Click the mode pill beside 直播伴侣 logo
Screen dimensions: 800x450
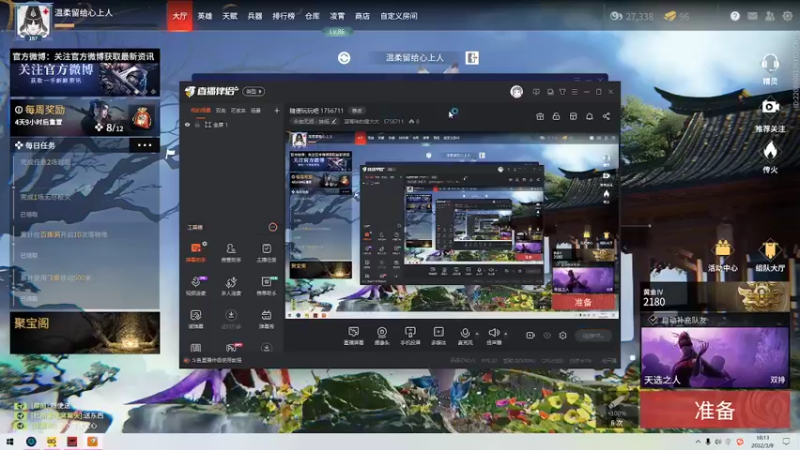[254, 91]
